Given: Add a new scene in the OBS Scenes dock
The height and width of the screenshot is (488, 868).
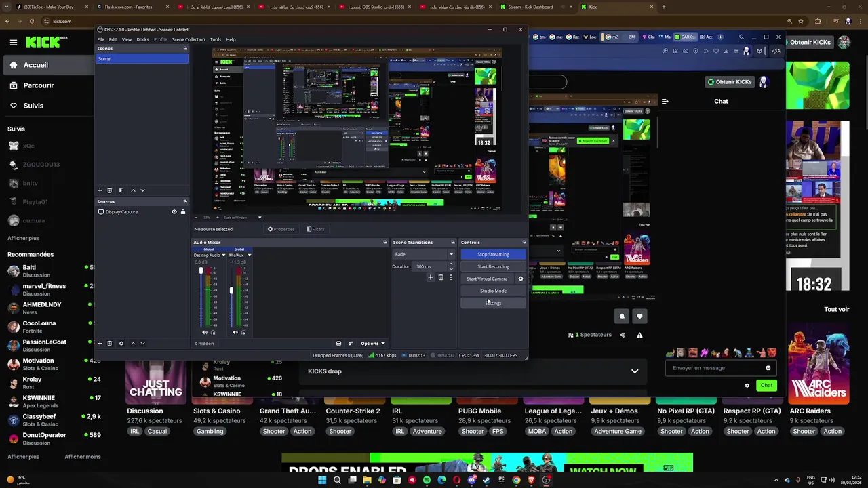Looking at the screenshot, I should coord(100,190).
